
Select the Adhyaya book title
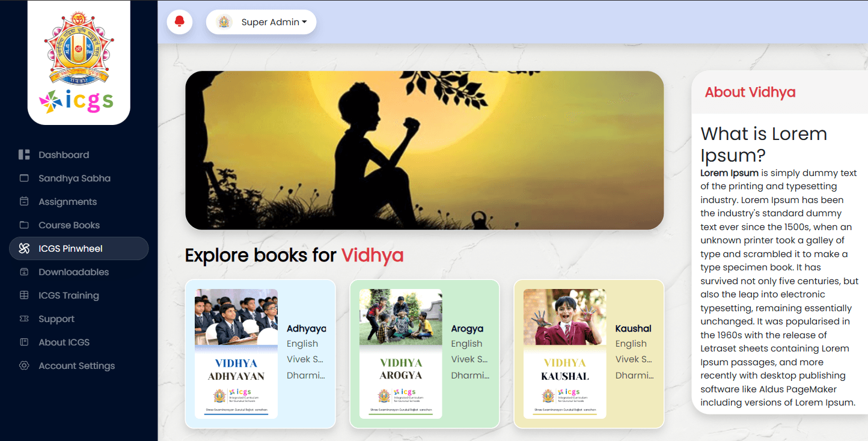tap(307, 329)
